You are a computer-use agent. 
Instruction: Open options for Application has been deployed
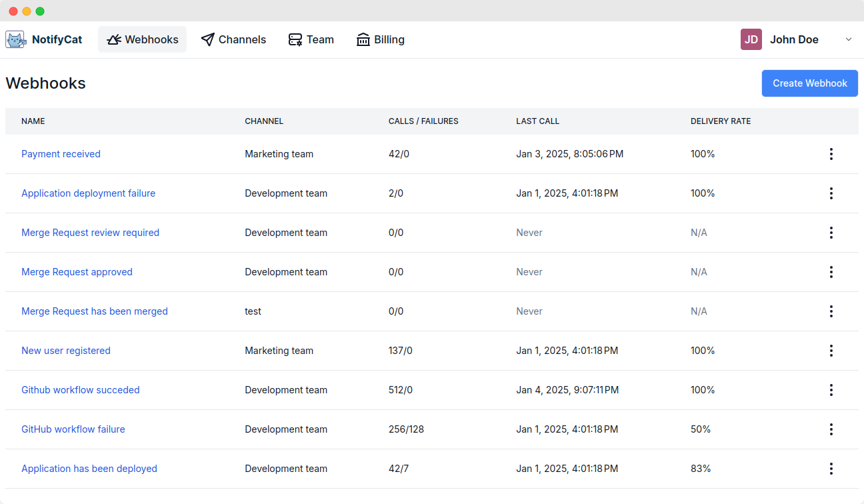pos(831,469)
